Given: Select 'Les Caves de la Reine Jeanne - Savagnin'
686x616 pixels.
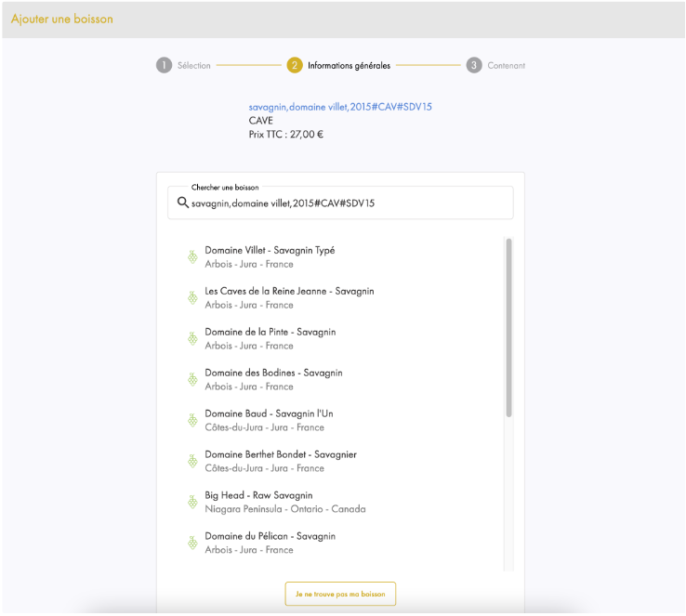Looking at the screenshot, I should (x=289, y=291).
